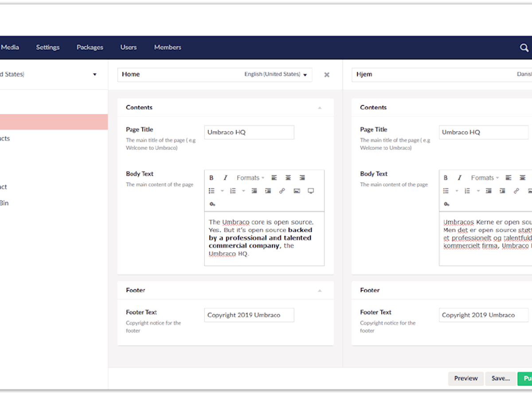532x399 pixels.
Task: Open media picker image icon in English editor
Action: pyautogui.click(x=297, y=191)
